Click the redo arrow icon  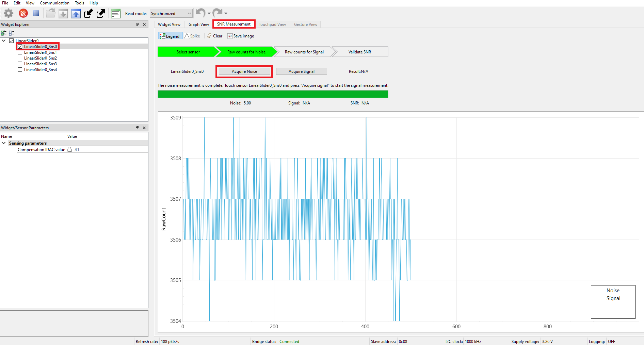point(218,13)
